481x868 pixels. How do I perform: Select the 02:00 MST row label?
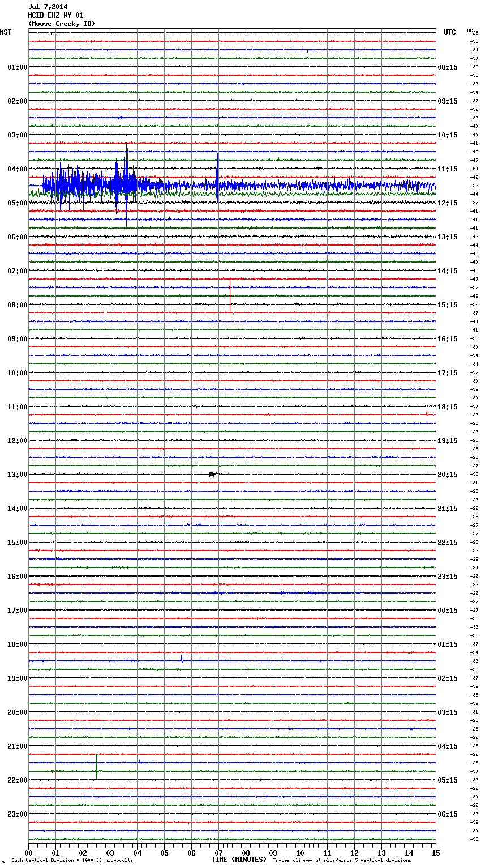[x=18, y=101]
